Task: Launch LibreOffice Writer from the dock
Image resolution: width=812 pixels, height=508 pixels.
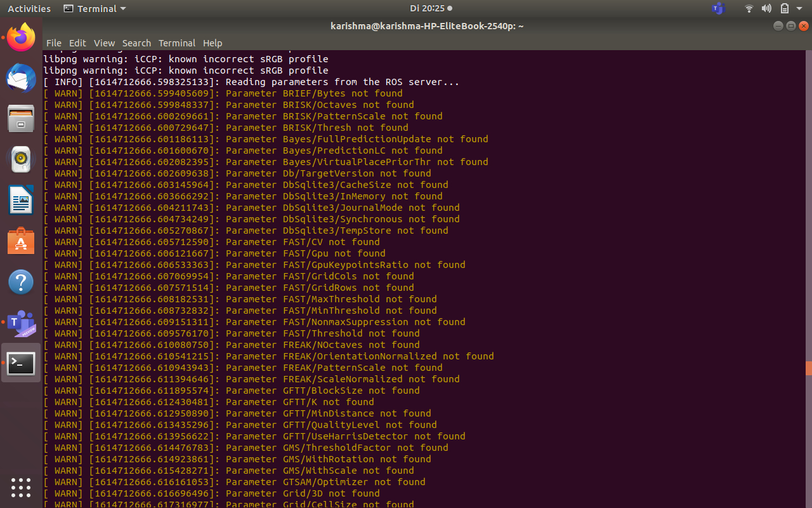Action: 21,201
